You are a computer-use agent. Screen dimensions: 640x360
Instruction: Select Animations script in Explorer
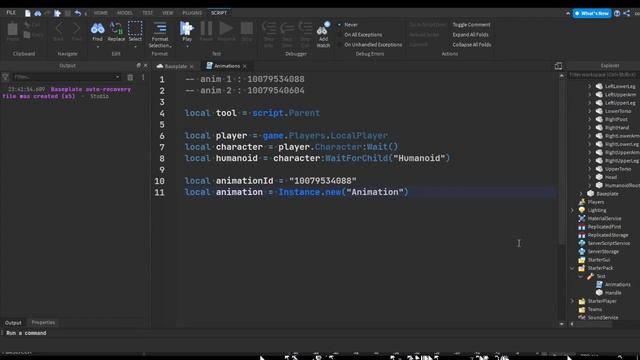613,284
